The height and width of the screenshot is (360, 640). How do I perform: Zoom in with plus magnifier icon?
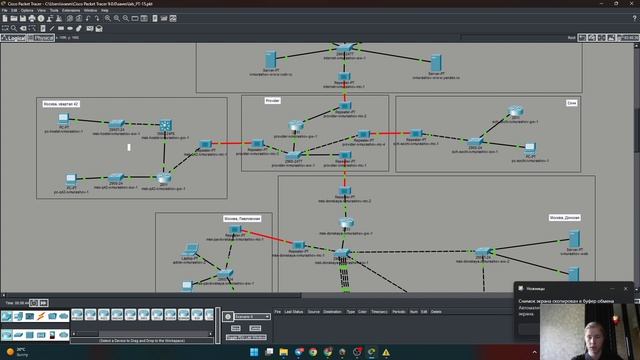[x=108, y=18]
